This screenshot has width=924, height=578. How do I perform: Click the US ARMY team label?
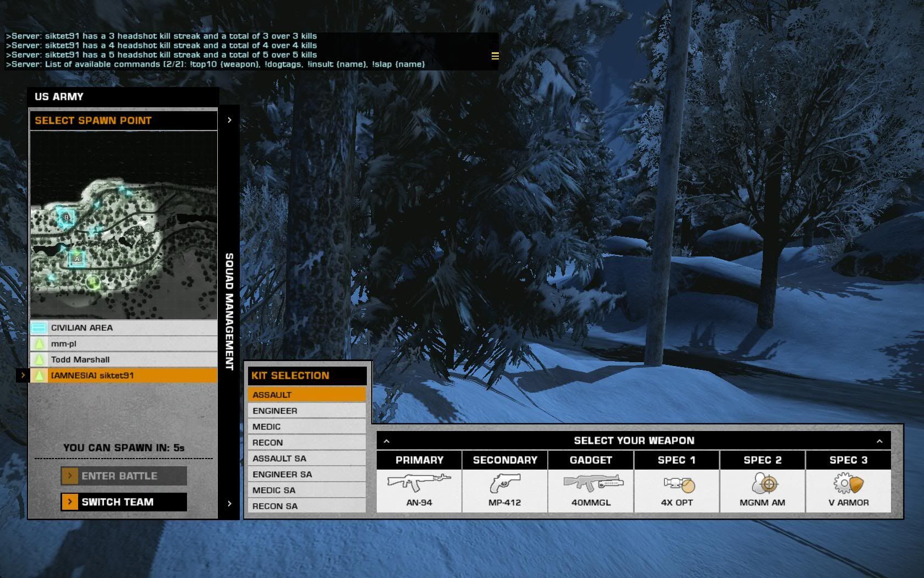(x=59, y=97)
